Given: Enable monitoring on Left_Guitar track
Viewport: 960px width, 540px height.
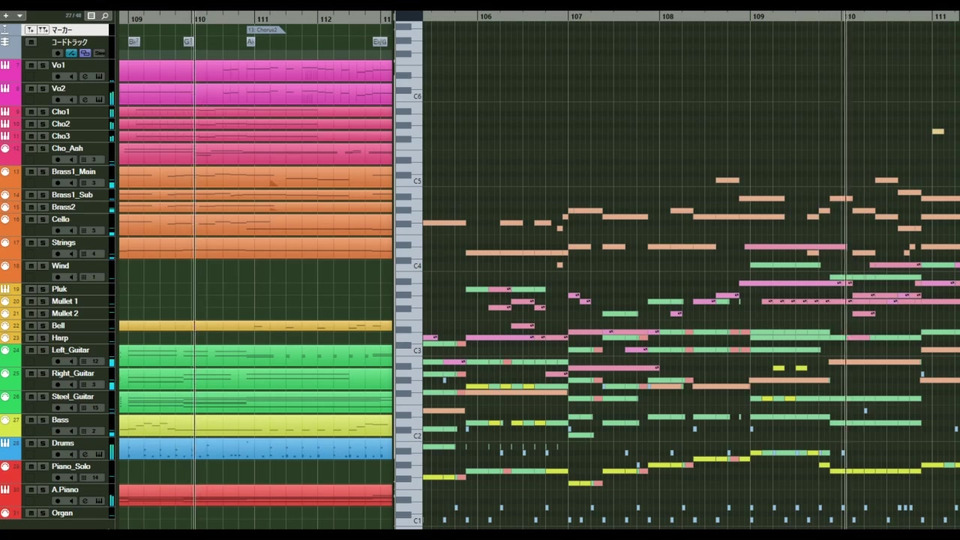Looking at the screenshot, I should 71,361.
